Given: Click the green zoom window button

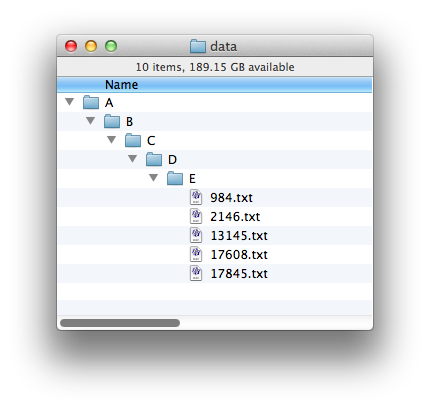Looking at the screenshot, I should (111, 46).
